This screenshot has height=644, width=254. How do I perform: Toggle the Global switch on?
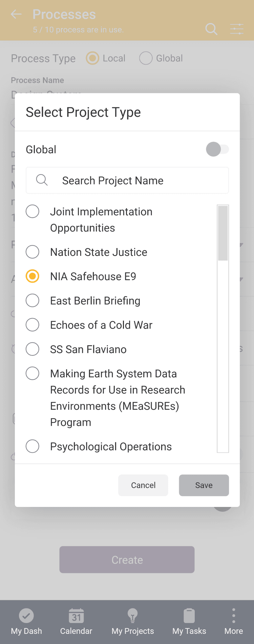pyautogui.click(x=217, y=149)
